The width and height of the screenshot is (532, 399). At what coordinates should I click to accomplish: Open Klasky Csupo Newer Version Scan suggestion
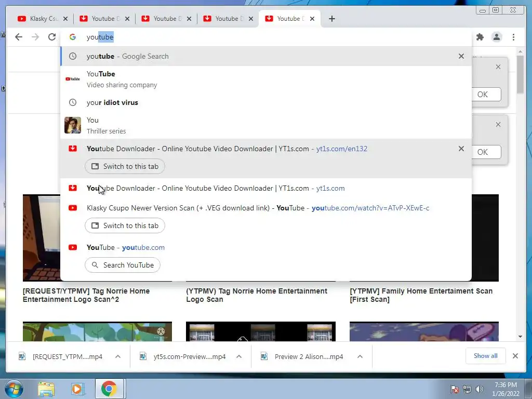(x=258, y=208)
